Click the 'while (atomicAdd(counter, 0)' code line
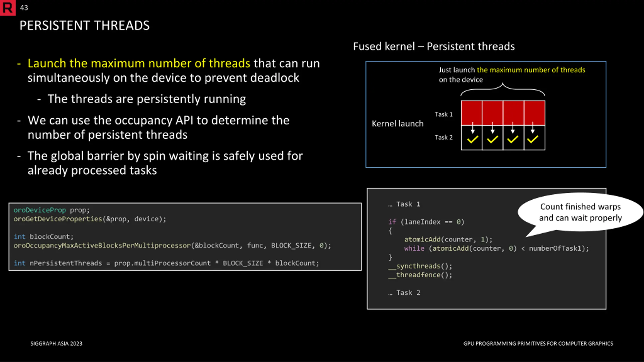Image resolution: width=644 pixels, height=362 pixels. [x=497, y=248]
